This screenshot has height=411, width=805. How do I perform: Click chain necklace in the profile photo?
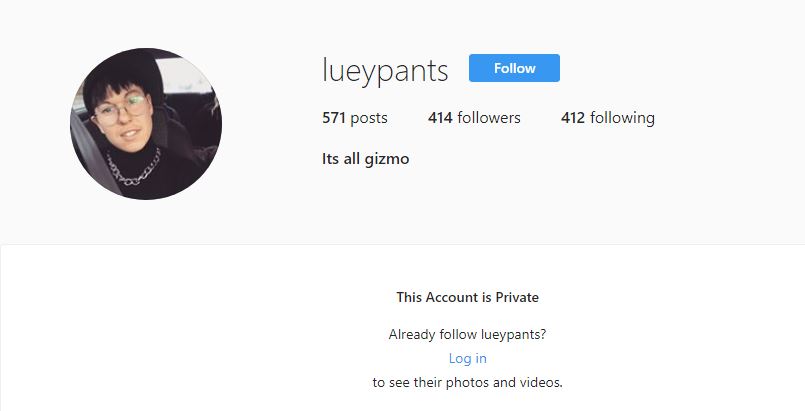point(132,168)
